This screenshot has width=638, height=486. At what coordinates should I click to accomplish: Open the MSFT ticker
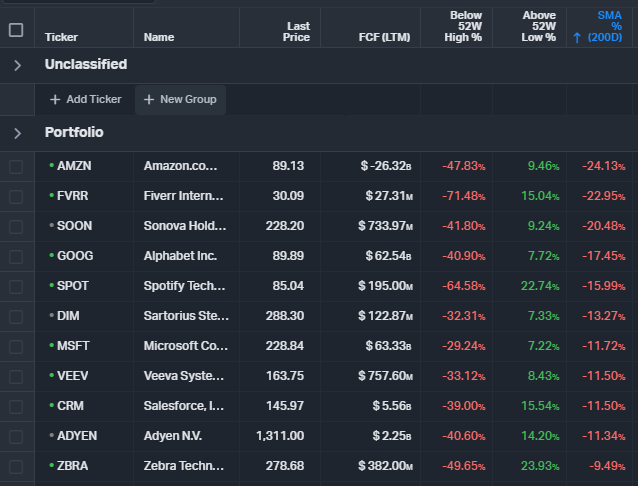coord(73,346)
